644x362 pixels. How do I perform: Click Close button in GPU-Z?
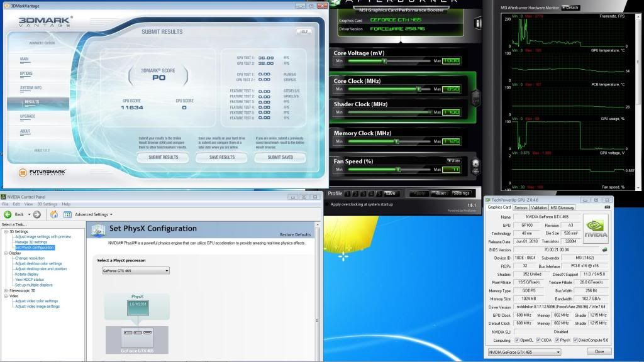pos(599,352)
